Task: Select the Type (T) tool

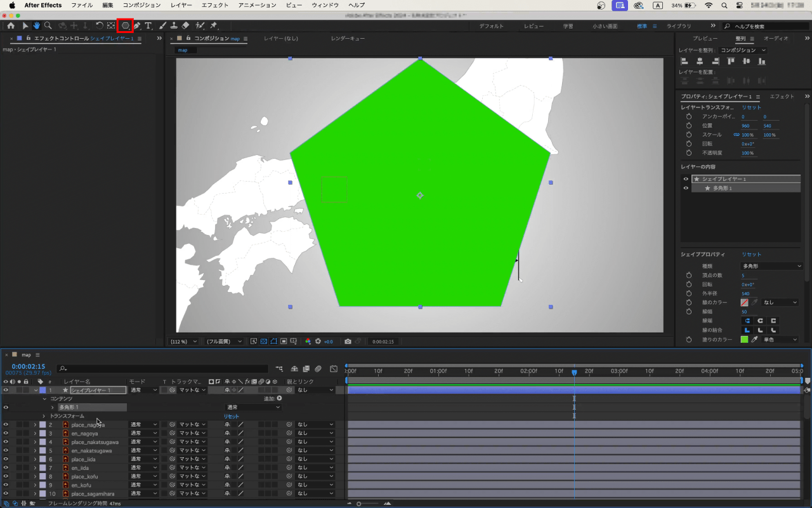Action: tap(148, 26)
